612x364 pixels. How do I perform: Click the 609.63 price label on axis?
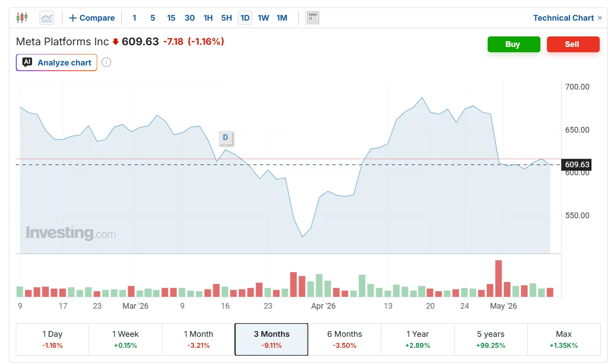577,165
